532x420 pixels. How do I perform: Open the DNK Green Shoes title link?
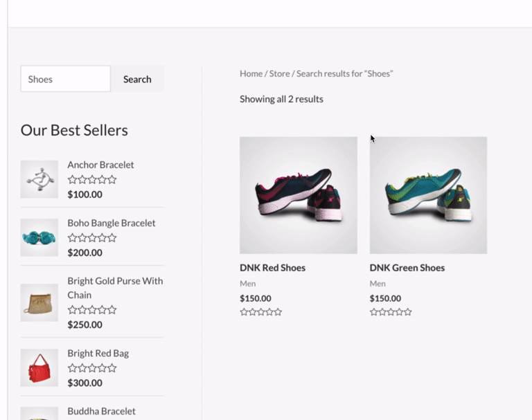(407, 268)
